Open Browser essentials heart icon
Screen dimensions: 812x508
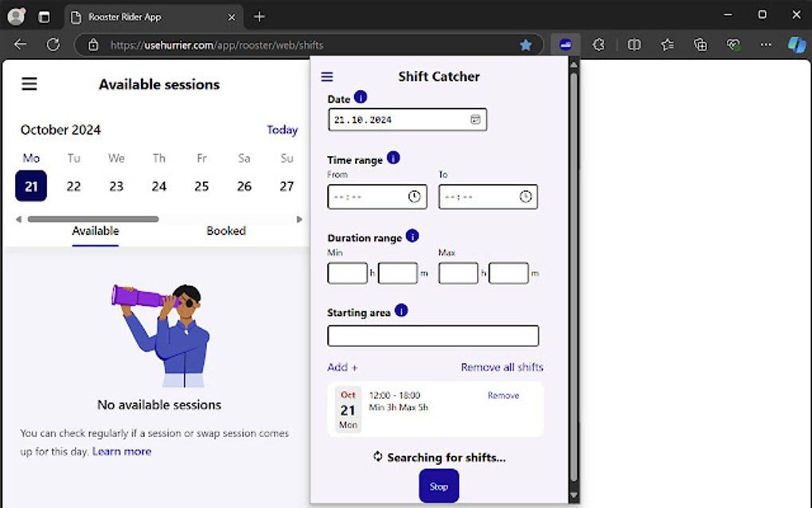point(733,45)
